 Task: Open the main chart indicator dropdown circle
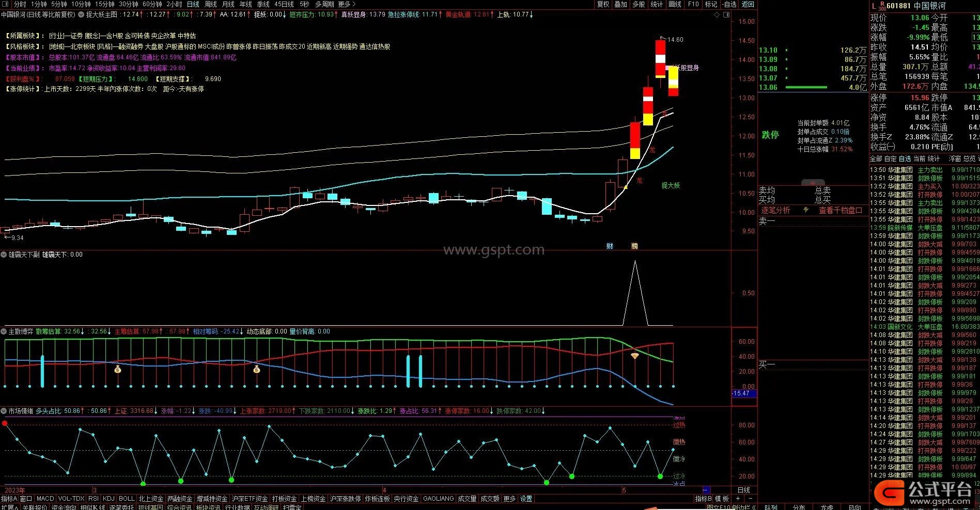coord(81,14)
